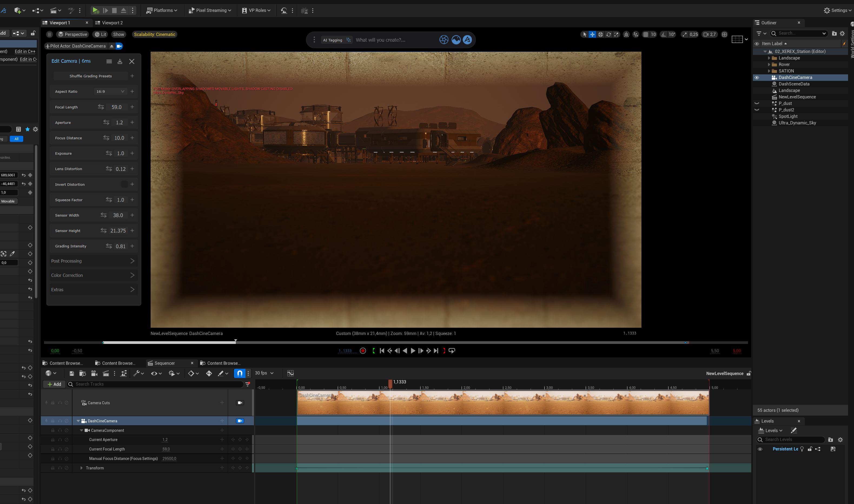Show the hidden P_dust actor
Viewport: 854px width, 504px height.
point(757,103)
